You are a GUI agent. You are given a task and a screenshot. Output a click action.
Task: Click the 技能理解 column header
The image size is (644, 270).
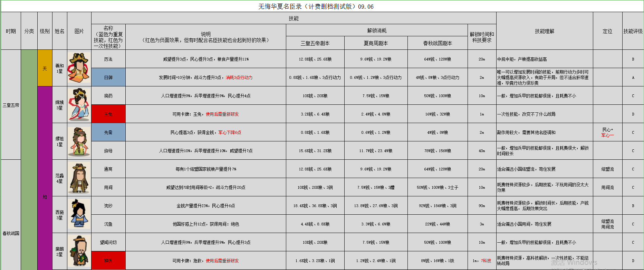coord(545,31)
